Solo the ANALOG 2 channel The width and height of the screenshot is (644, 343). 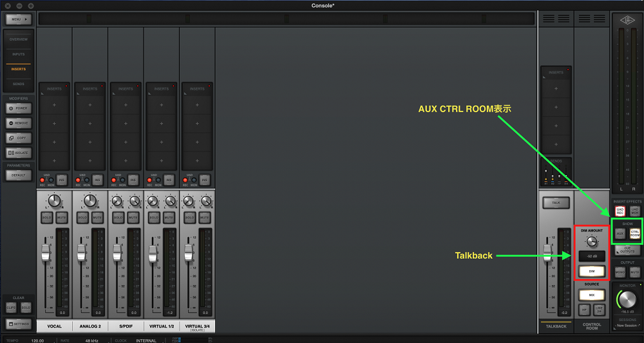(82, 217)
